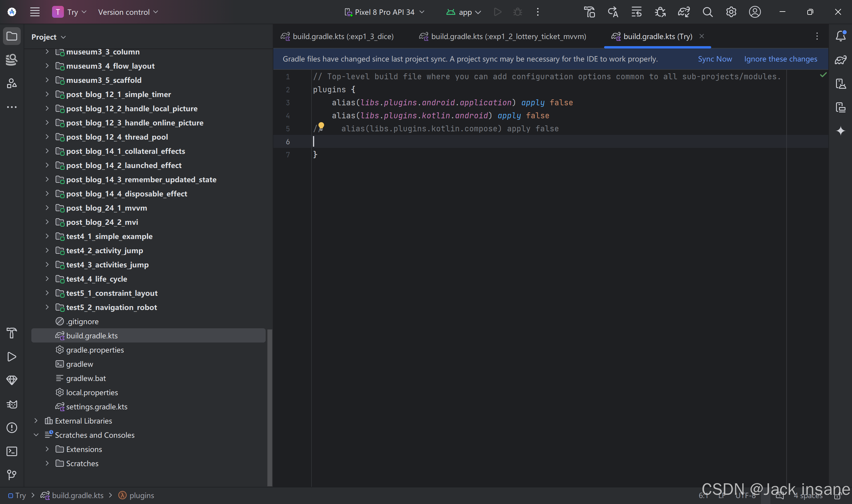Viewport: 852px width, 504px height.
Task: Open the Gemini AI assistant panel
Action: (x=840, y=131)
